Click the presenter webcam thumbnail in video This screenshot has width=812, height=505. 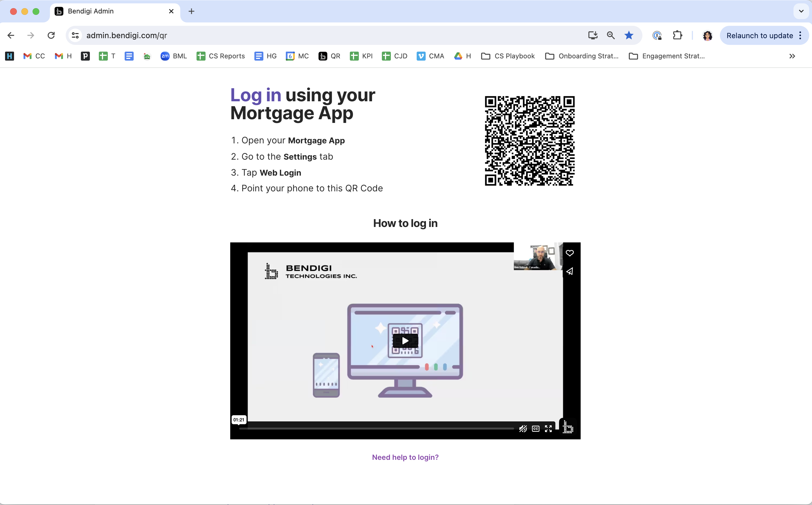coord(538,256)
